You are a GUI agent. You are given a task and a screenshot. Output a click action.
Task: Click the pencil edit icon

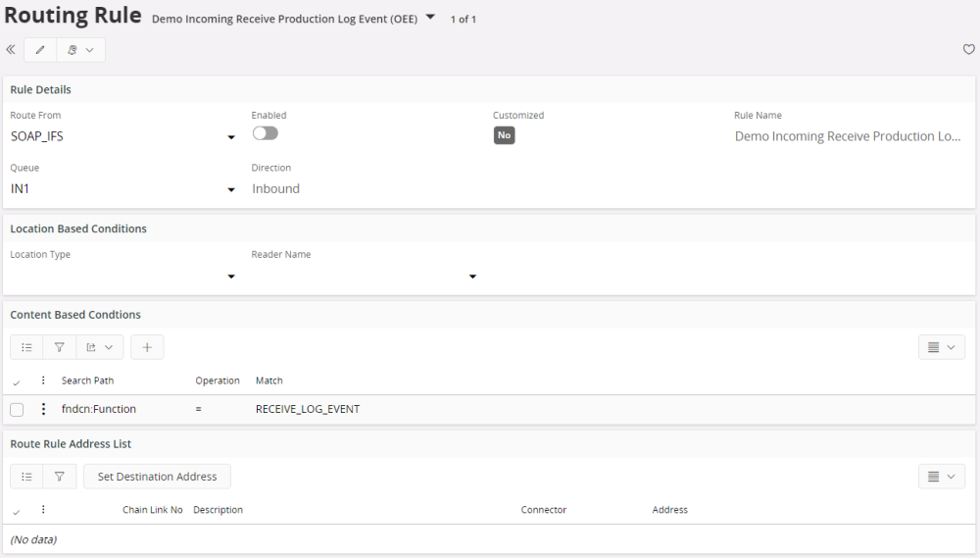pos(40,50)
